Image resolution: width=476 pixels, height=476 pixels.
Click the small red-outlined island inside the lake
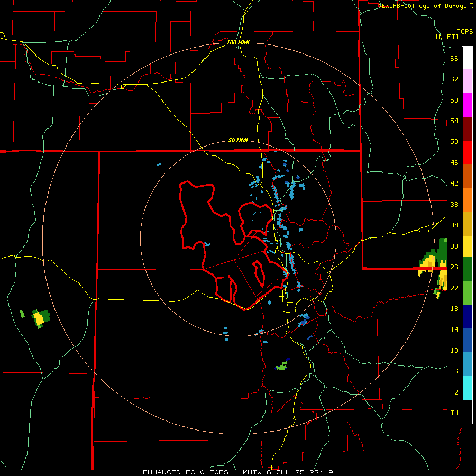pos(259,273)
